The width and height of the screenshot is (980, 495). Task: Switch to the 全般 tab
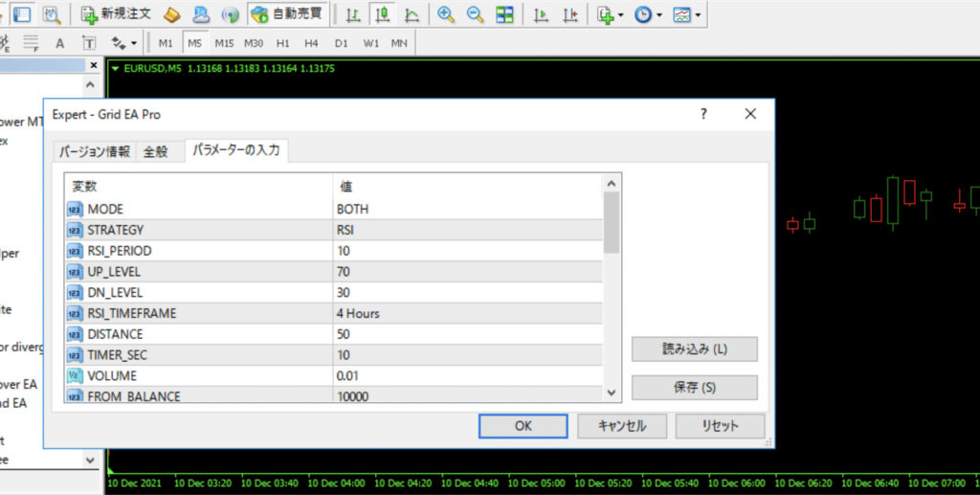click(x=155, y=151)
